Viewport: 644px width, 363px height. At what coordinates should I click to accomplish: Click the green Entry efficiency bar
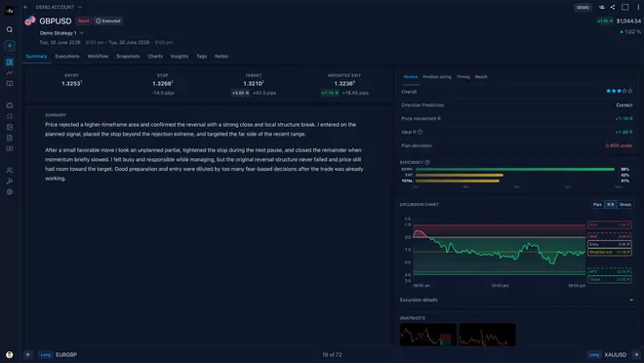point(514,169)
